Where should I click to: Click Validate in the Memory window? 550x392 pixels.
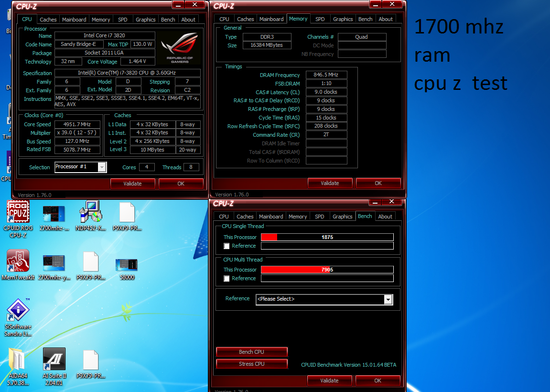330,183
